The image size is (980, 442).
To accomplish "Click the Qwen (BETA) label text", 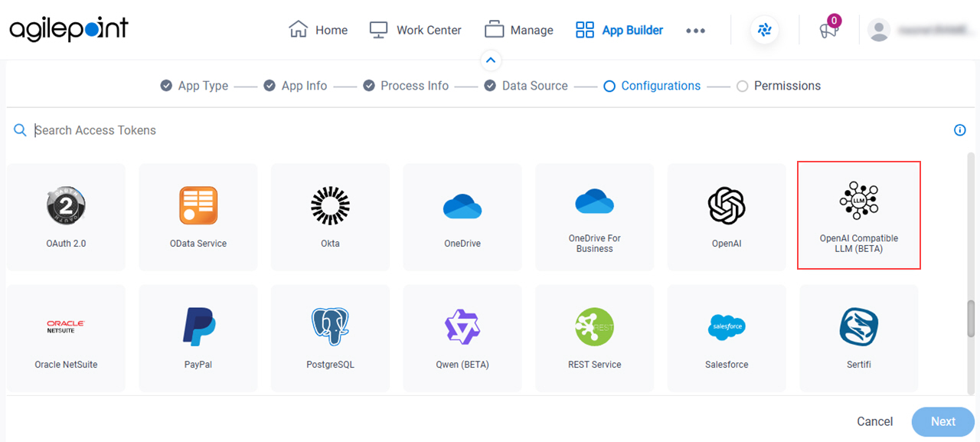I will (x=462, y=365).
